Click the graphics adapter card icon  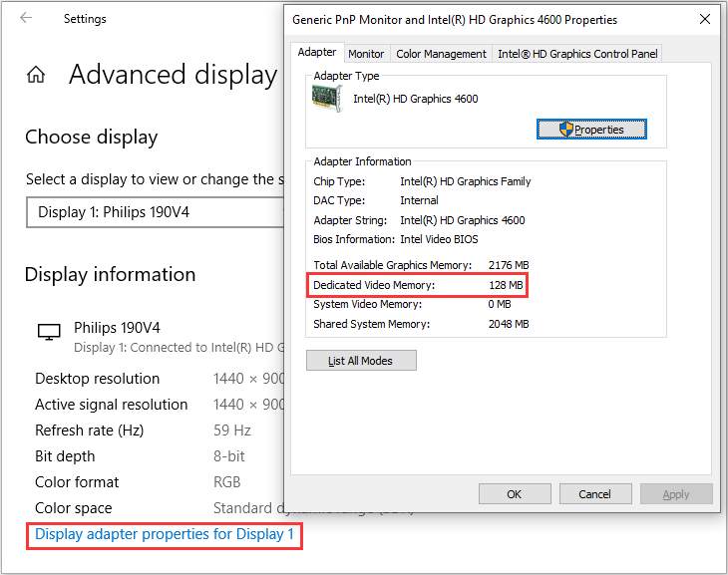[x=327, y=99]
